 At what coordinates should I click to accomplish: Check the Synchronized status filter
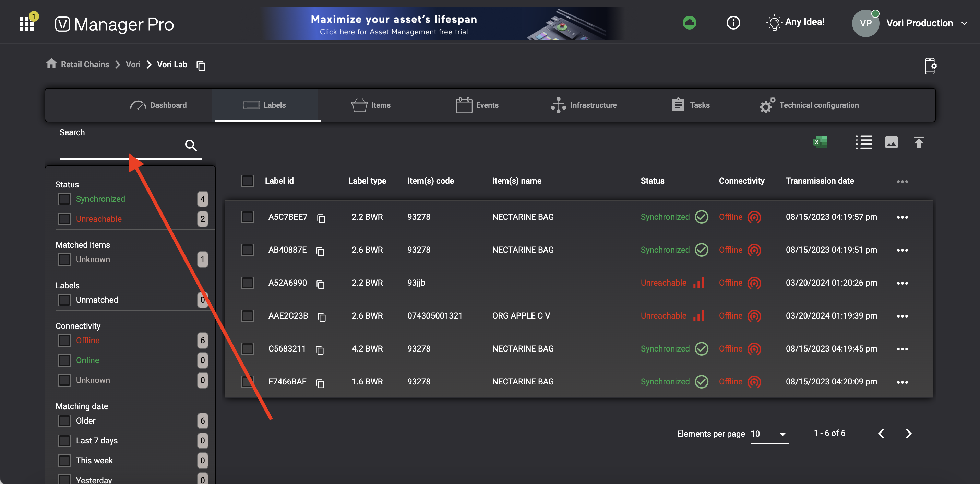[64, 199]
